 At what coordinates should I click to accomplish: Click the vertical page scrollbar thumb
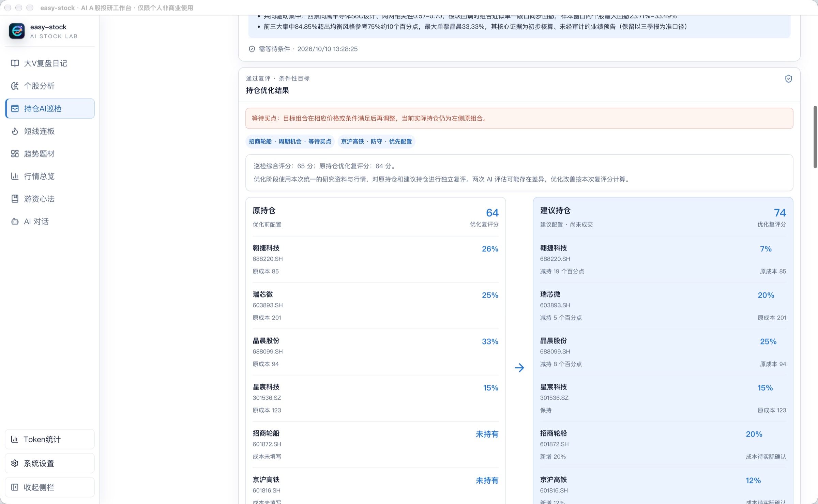(x=815, y=137)
